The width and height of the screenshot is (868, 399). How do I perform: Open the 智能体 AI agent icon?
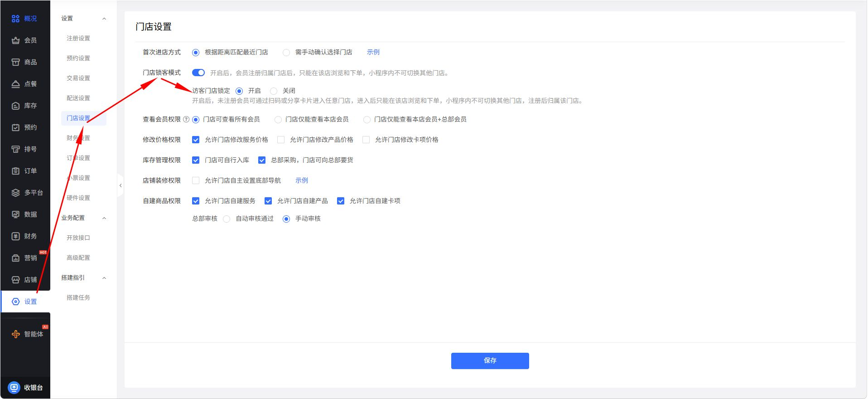click(15, 334)
